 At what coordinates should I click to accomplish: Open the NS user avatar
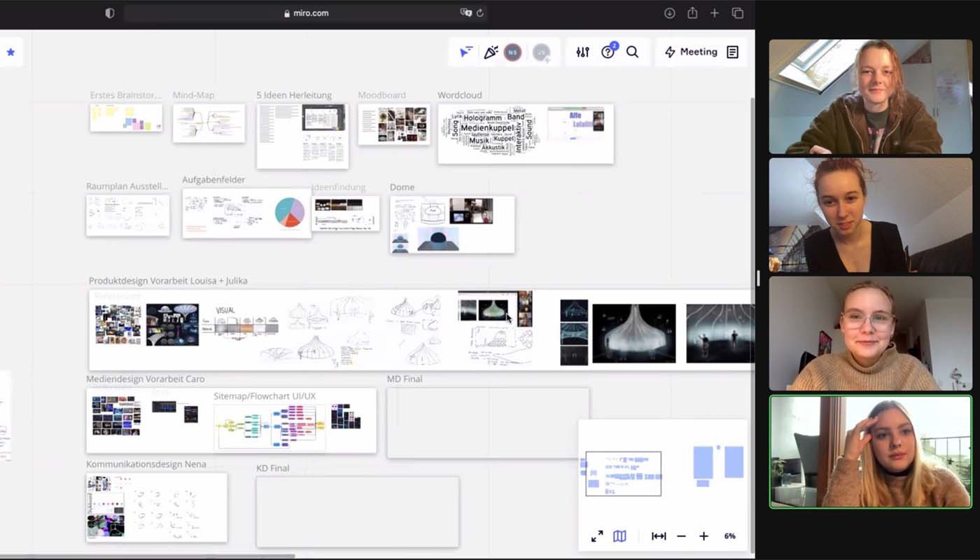(513, 52)
